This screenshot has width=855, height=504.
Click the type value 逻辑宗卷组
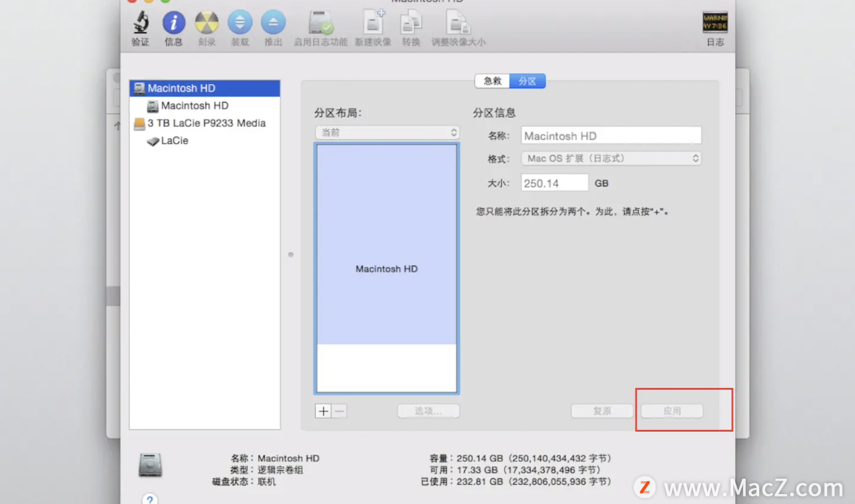point(280,470)
